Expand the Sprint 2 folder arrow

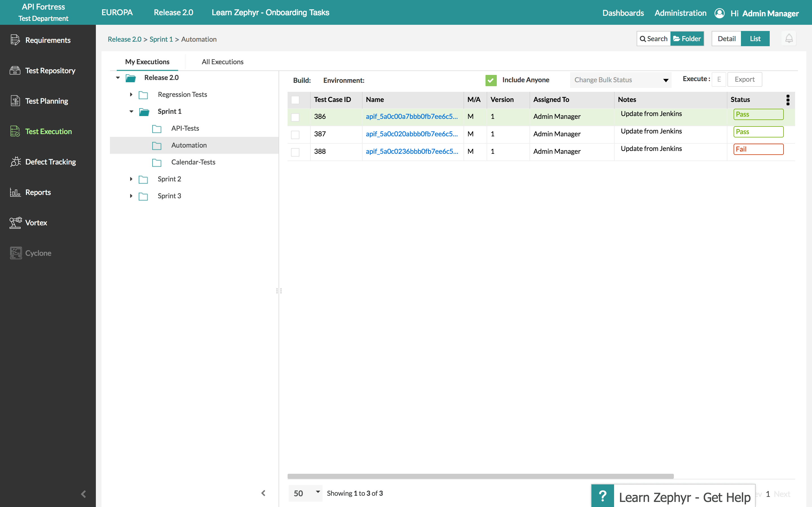[x=131, y=179]
